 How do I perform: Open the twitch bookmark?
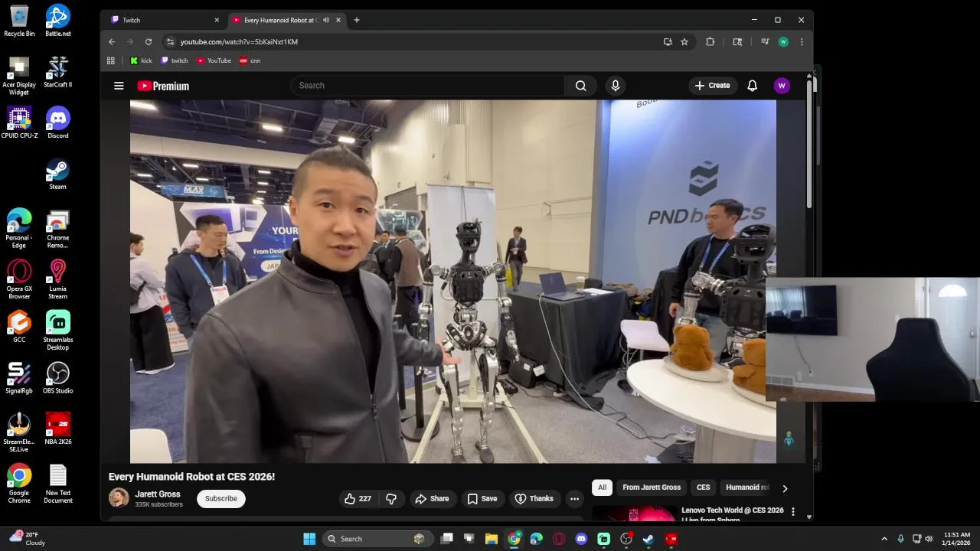point(175,60)
